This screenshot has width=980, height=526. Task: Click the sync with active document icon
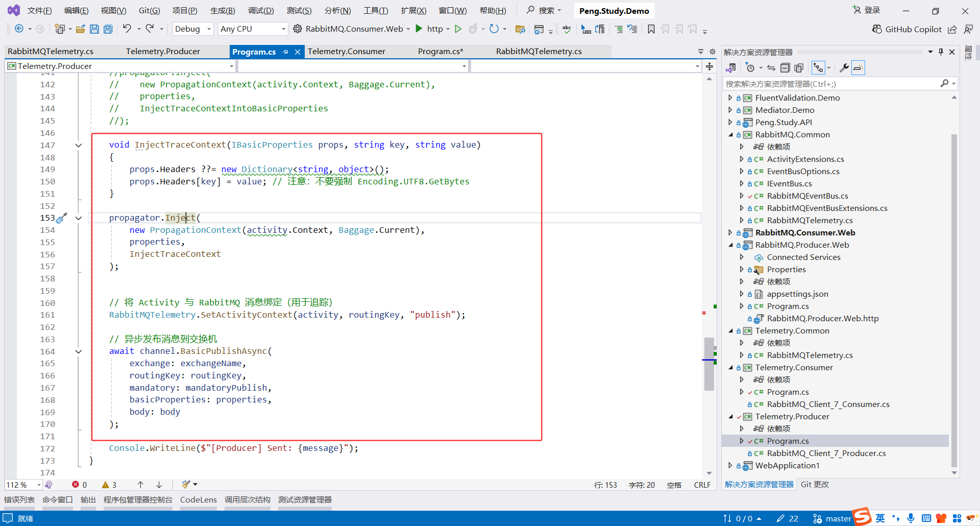tap(771, 68)
